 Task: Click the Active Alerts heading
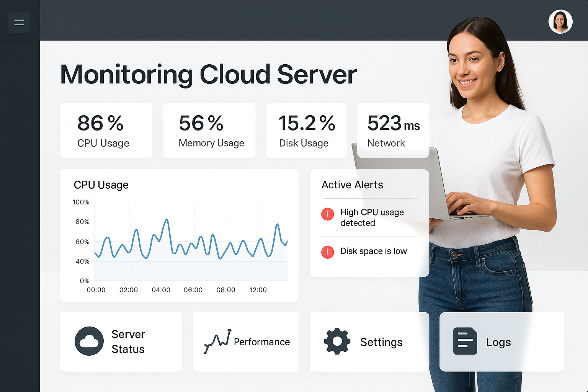point(352,185)
